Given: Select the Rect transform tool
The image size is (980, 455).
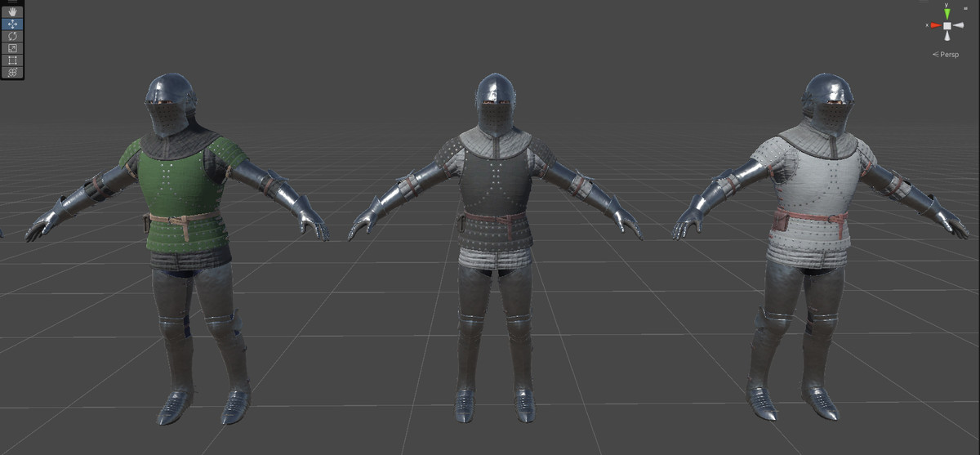Looking at the screenshot, I should click(12, 60).
